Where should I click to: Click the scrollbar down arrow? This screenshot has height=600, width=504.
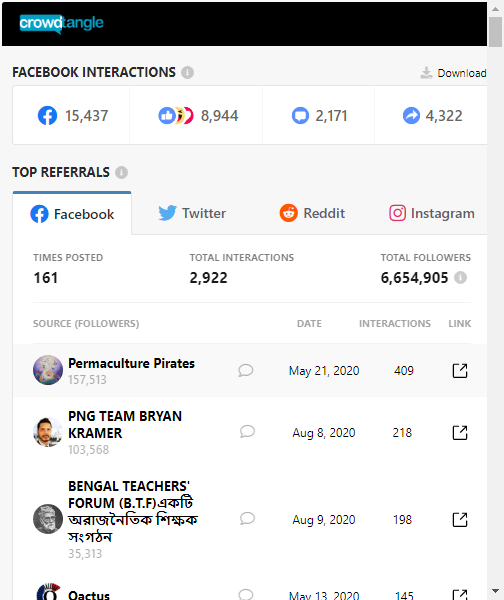[x=496, y=591]
